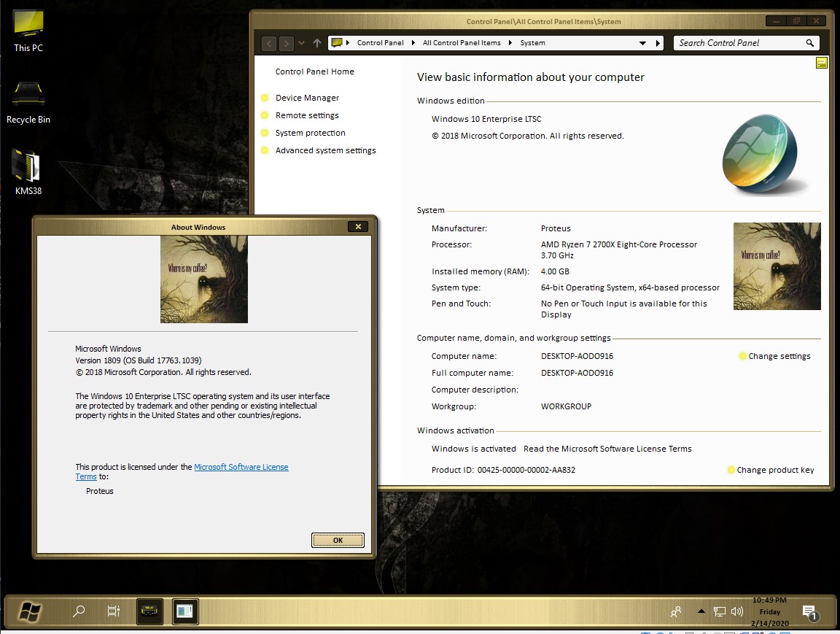This screenshot has height=634, width=840.
Task: Open the network icon in the tray
Action: tap(720, 611)
